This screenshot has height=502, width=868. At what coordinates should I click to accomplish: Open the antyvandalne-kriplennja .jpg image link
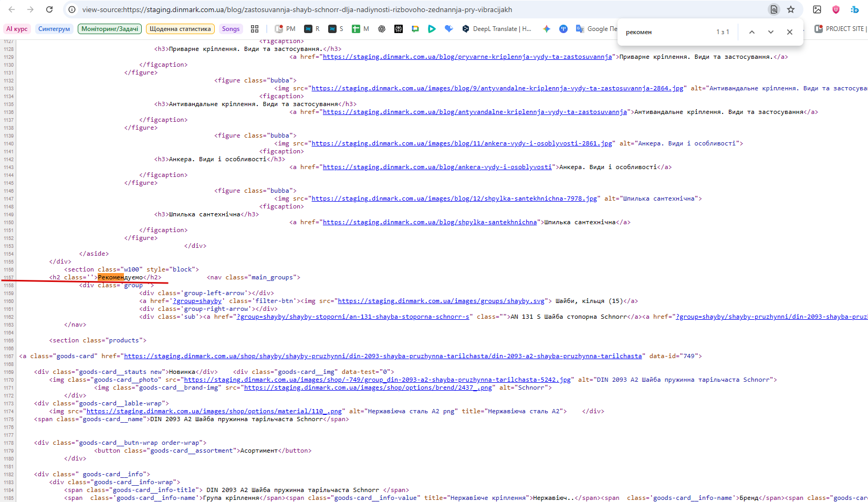[497, 88]
